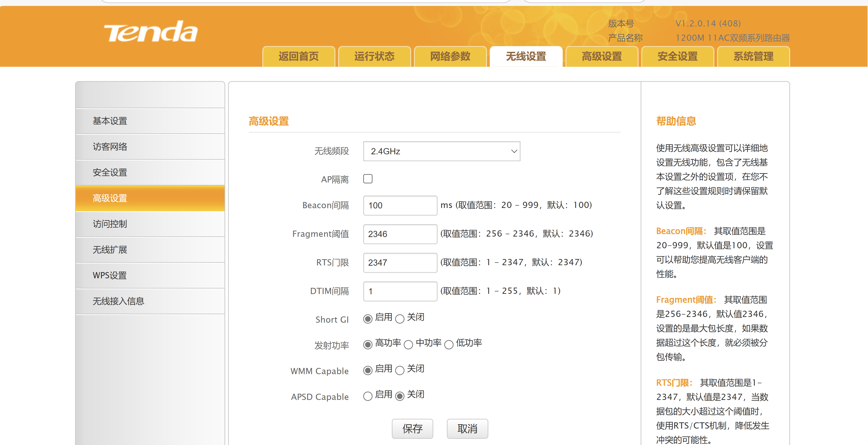Click the Beacon间隔 input field

[x=400, y=205]
